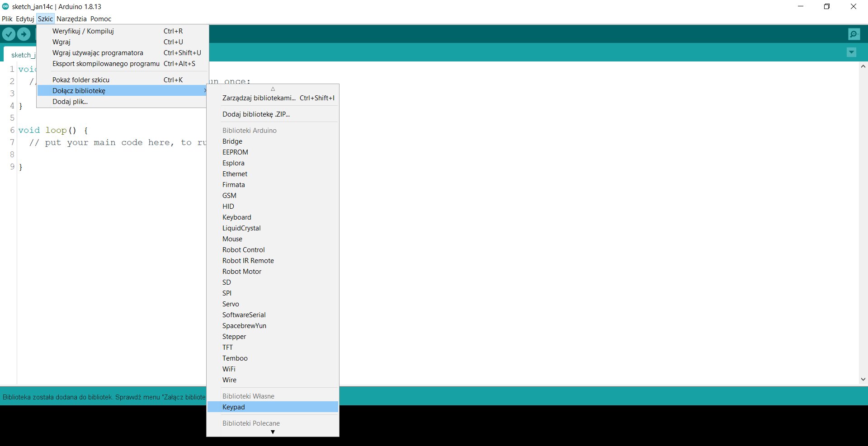Include the SoftwareSerial library
The image size is (868, 446).
[x=244, y=315]
